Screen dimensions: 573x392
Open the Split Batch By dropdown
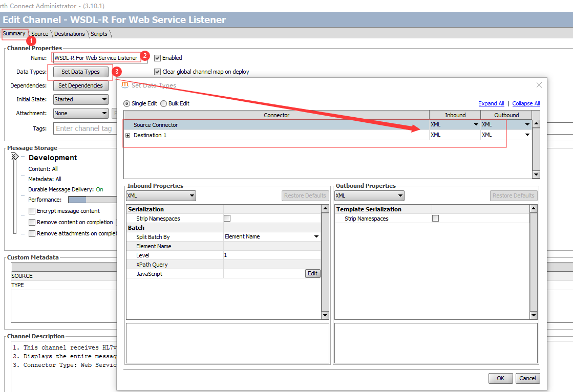272,237
